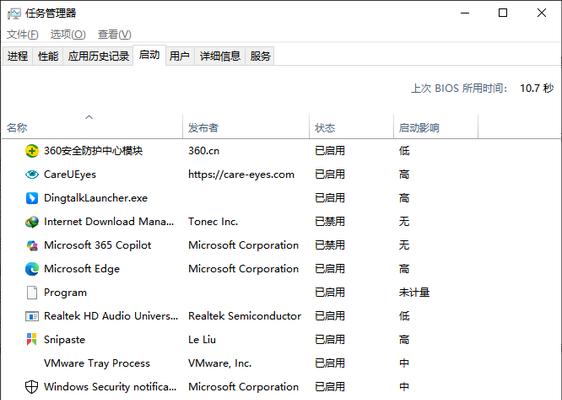Click 已禁用 status of Internet Download Manager
562x400 pixels.
point(330,222)
